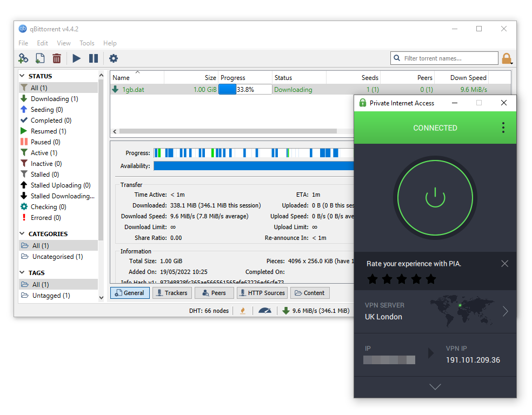Open the File menu
The image size is (532, 415).
pyautogui.click(x=23, y=43)
